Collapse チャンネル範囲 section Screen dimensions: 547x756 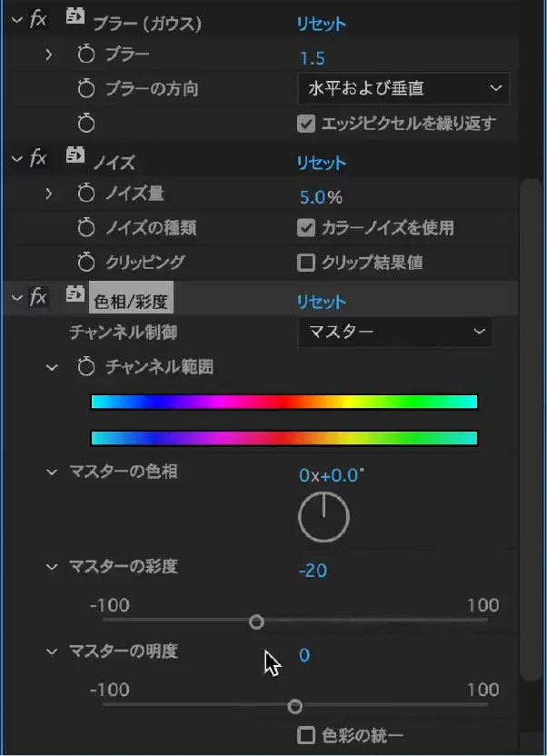click(52, 368)
